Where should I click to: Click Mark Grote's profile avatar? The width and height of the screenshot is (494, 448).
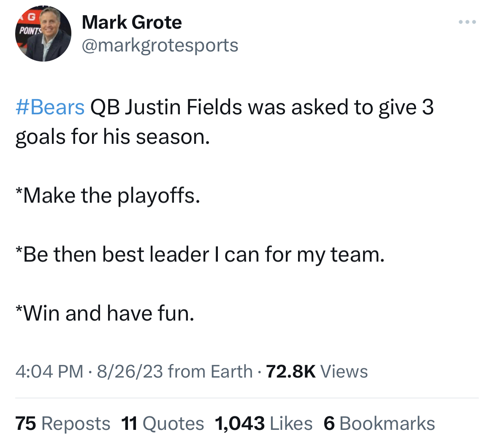43,34
